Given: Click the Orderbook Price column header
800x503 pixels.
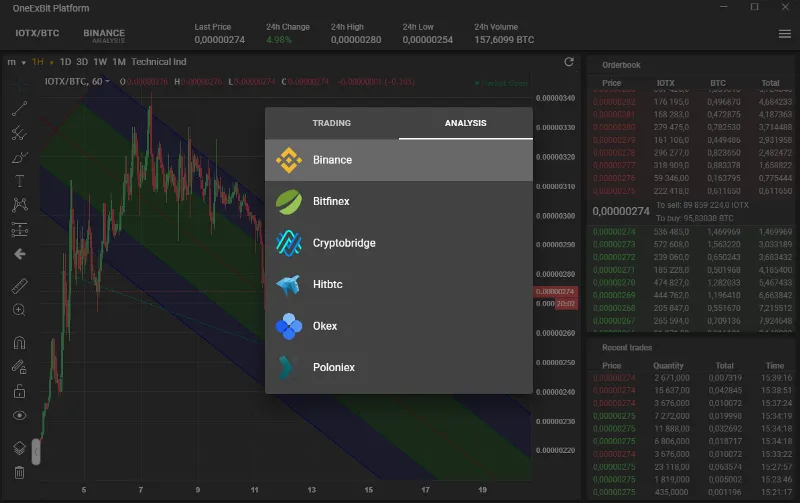Looking at the screenshot, I should pos(611,83).
